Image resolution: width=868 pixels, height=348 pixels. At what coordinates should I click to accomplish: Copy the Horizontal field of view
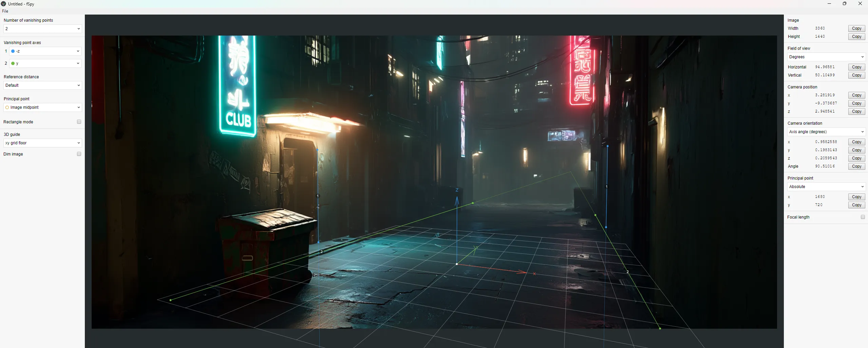[856, 67]
